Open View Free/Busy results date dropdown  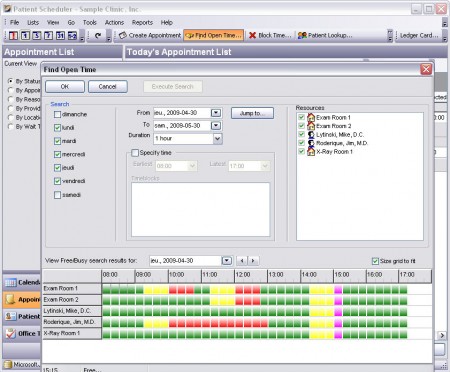pyautogui.click(x=227, y=261)
